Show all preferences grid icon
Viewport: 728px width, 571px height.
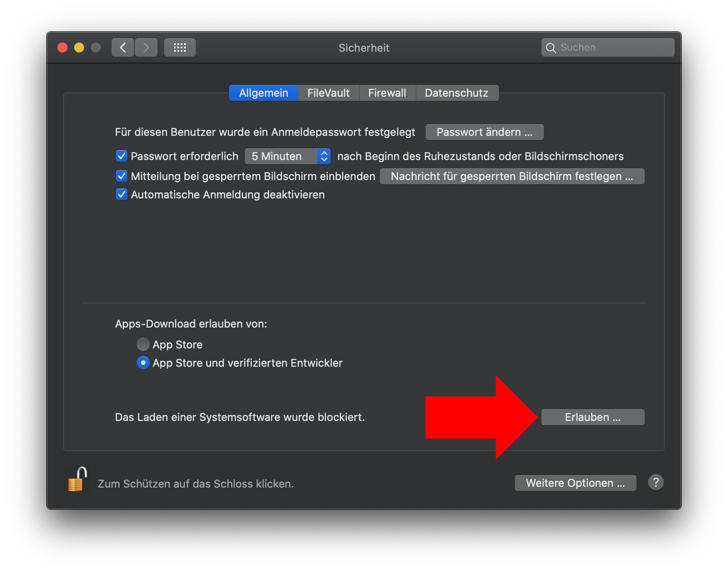[x=180, y=48]
